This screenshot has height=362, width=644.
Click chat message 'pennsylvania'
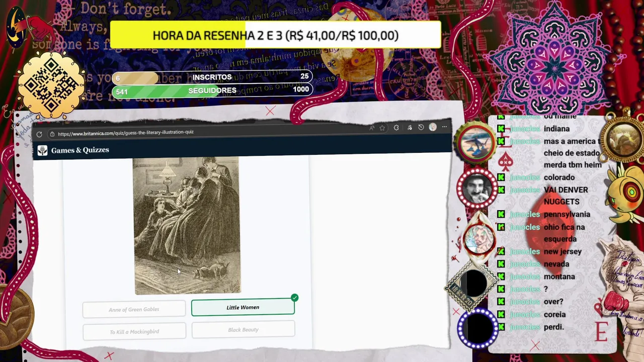[x=567, y=214]
